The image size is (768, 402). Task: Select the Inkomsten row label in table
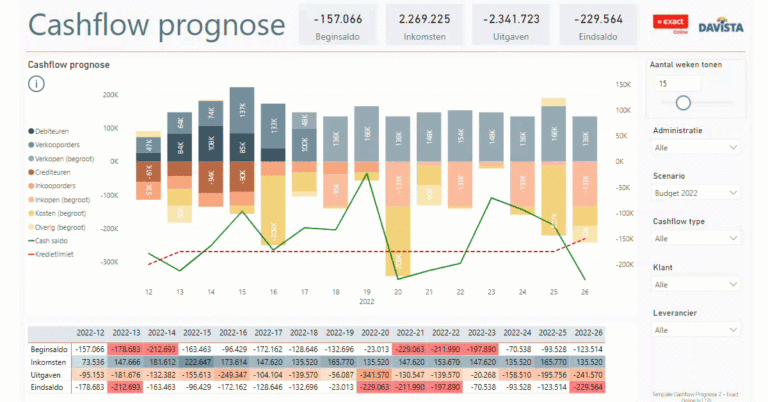(48, 362)
